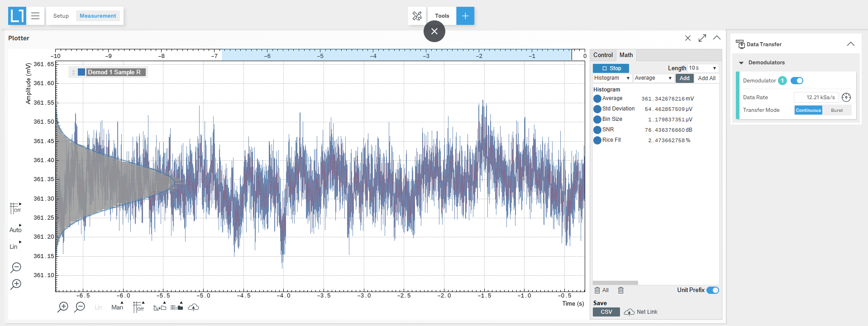Zoom out on the vertical amplitude axis
868x326 pixels.
click(16, 268)
